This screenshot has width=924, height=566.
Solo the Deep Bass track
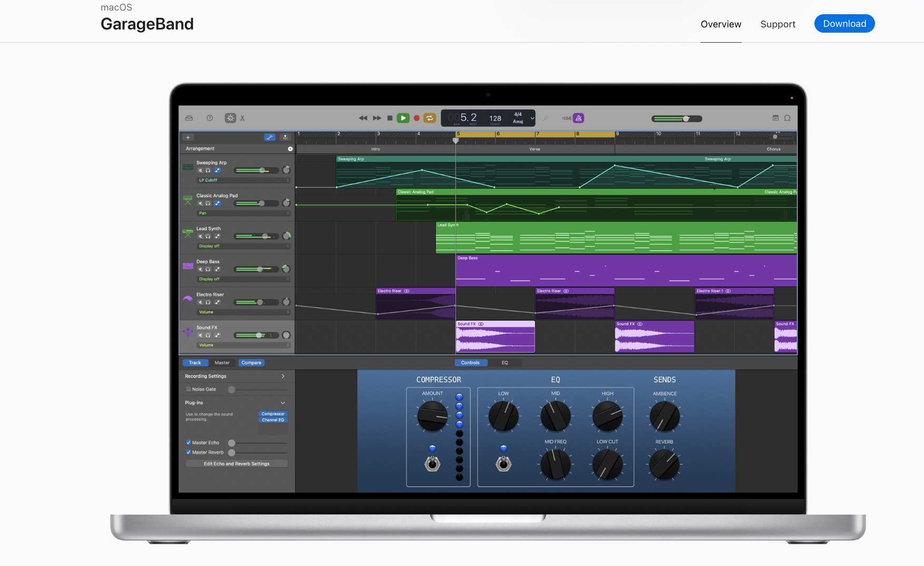pyautogui.click(x=208, y=269)
